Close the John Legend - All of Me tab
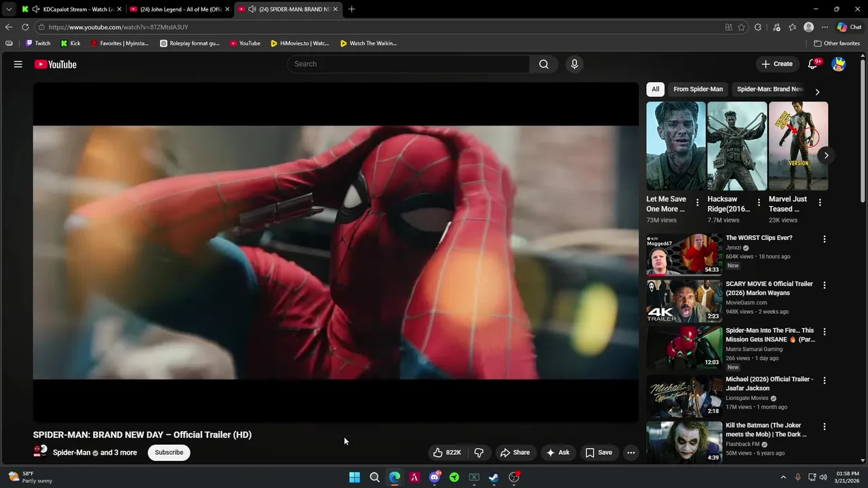The height and width of the screenshot is (488, 868). point(227,9)
